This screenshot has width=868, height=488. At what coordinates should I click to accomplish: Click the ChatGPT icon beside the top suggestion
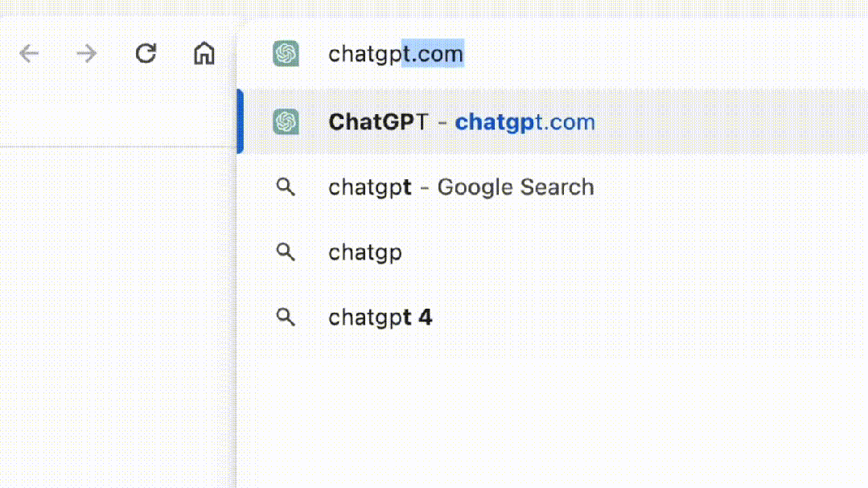pos(286,121)
